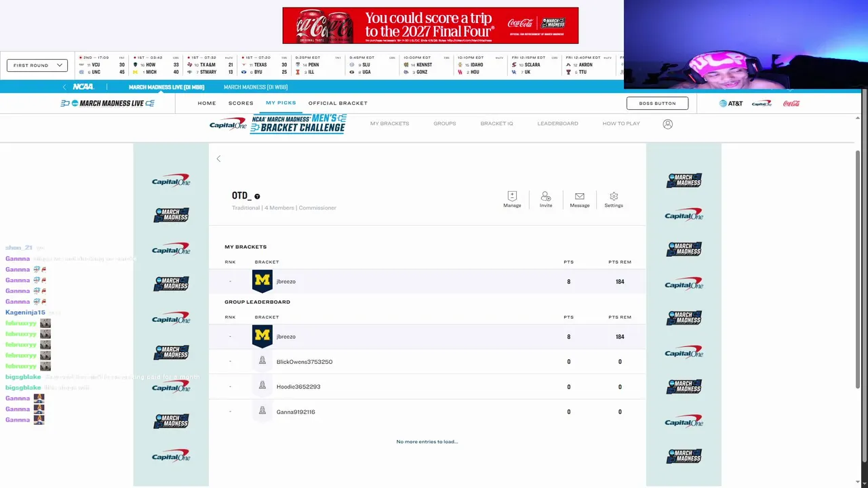Click the Coca-Cola logo in header
Viewport: 868px width, 488px height.
[791, 103]
